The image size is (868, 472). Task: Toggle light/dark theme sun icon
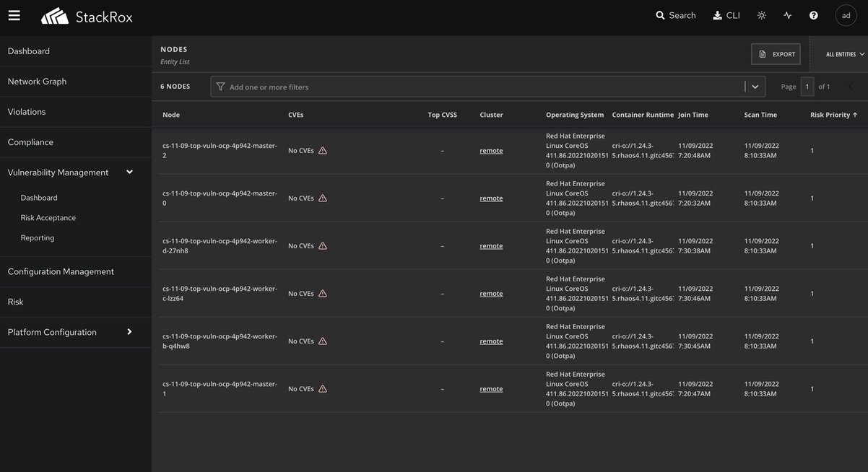pos(761,15)
